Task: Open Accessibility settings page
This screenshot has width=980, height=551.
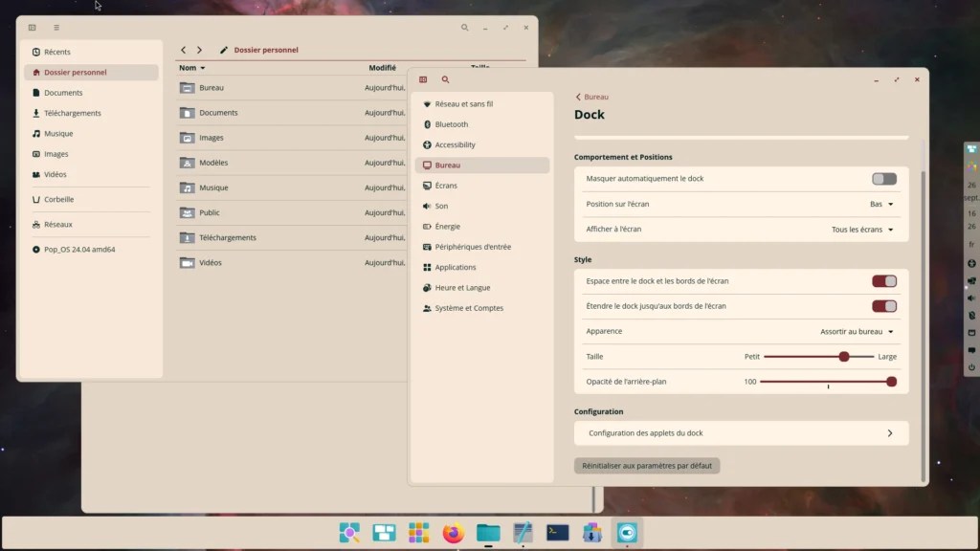Action: point(482,144)
